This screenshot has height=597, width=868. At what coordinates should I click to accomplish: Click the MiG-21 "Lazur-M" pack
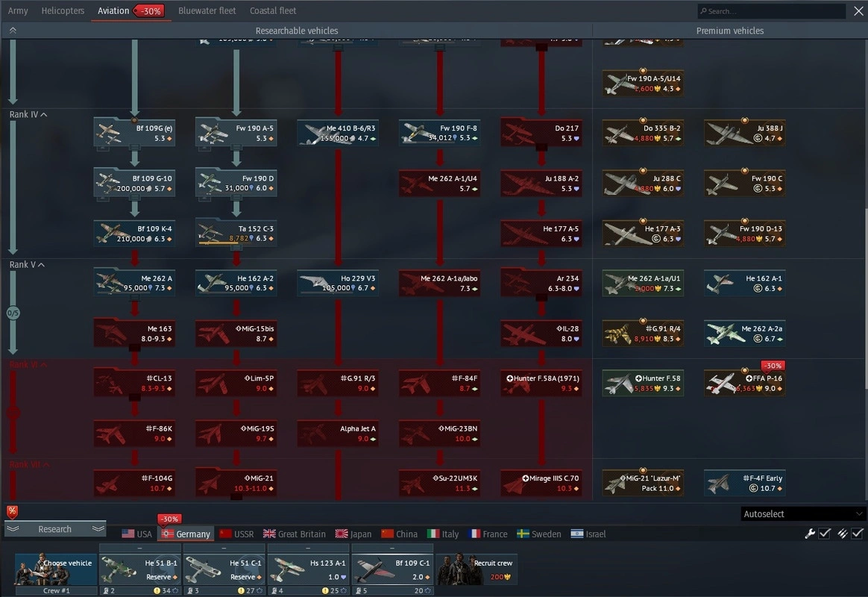pyautogui.click(x=643, y=483)
